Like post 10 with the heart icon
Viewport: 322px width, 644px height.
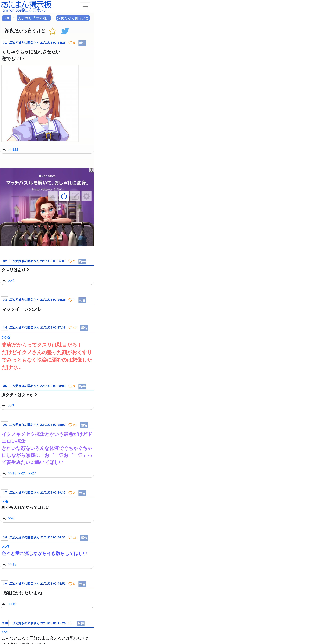pos(70,623)
